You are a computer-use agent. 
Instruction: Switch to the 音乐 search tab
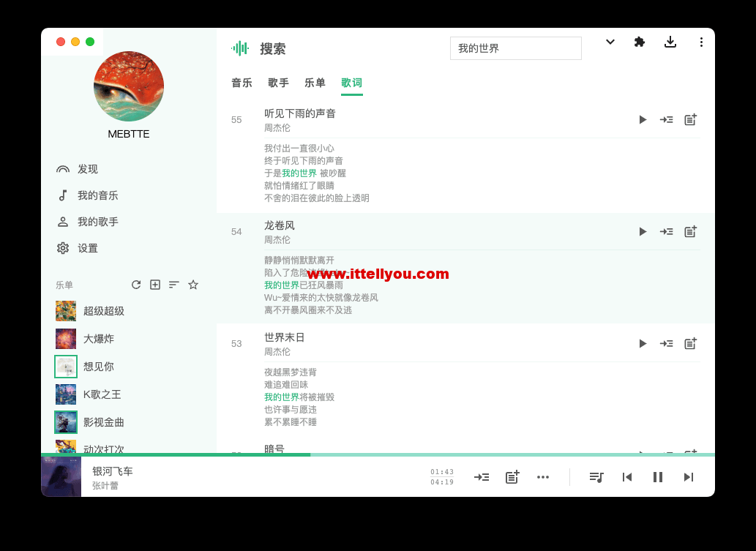pyautogui.click(x=242, y=83)
